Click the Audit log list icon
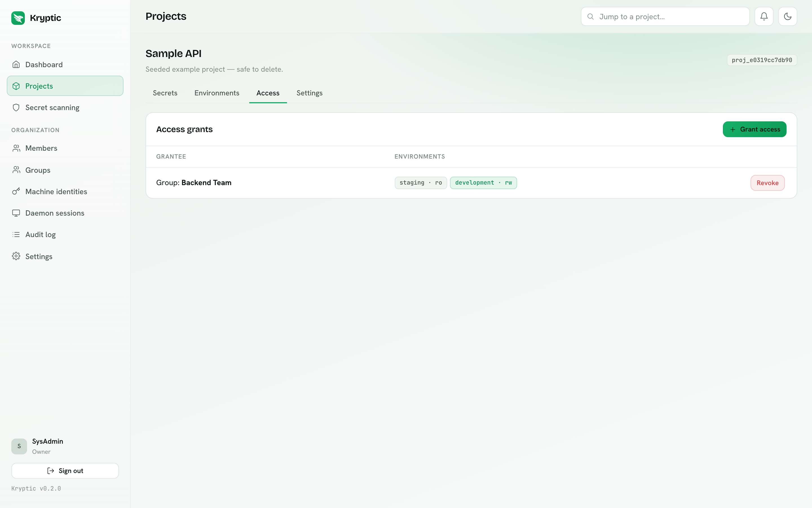 [16, 235]
